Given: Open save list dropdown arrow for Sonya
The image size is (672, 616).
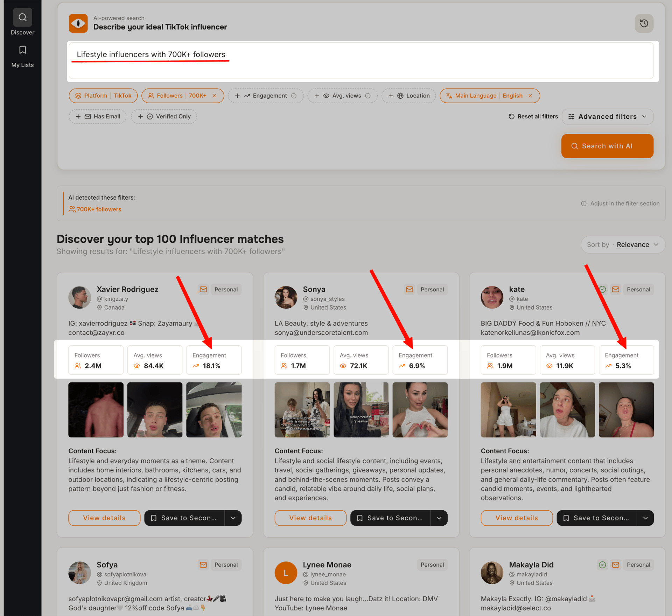Looking at the screenshot, I should (x=439, y=518).
